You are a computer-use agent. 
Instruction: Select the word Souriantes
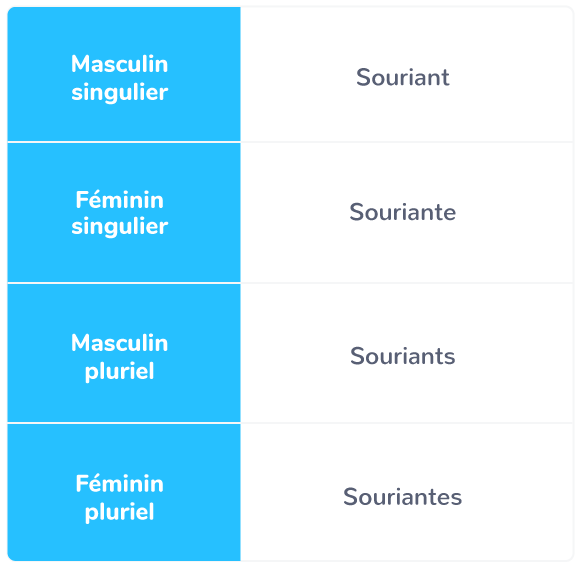tap(403, 497)
